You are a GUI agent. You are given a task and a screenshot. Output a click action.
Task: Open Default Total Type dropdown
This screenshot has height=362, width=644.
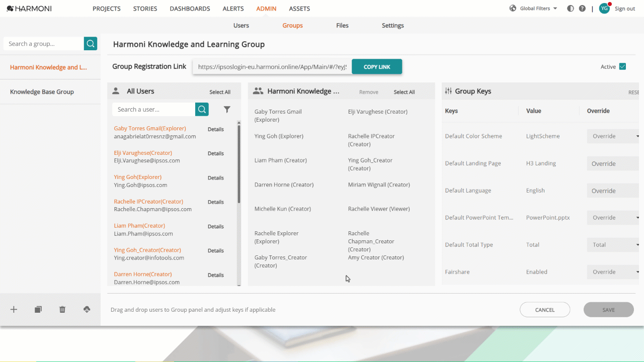pyautogui.click(x=613, y=245)
